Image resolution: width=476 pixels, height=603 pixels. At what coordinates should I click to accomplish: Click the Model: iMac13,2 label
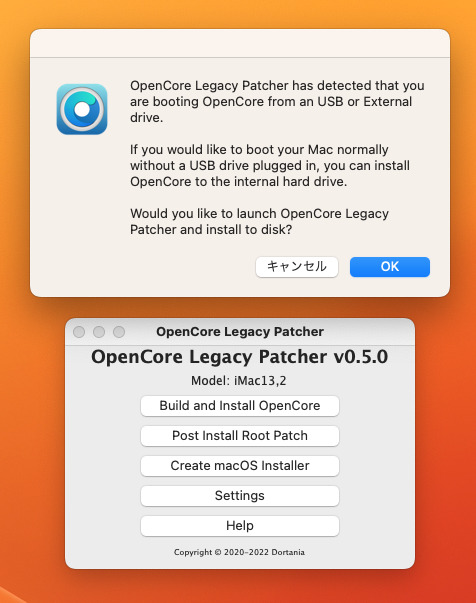239,381
